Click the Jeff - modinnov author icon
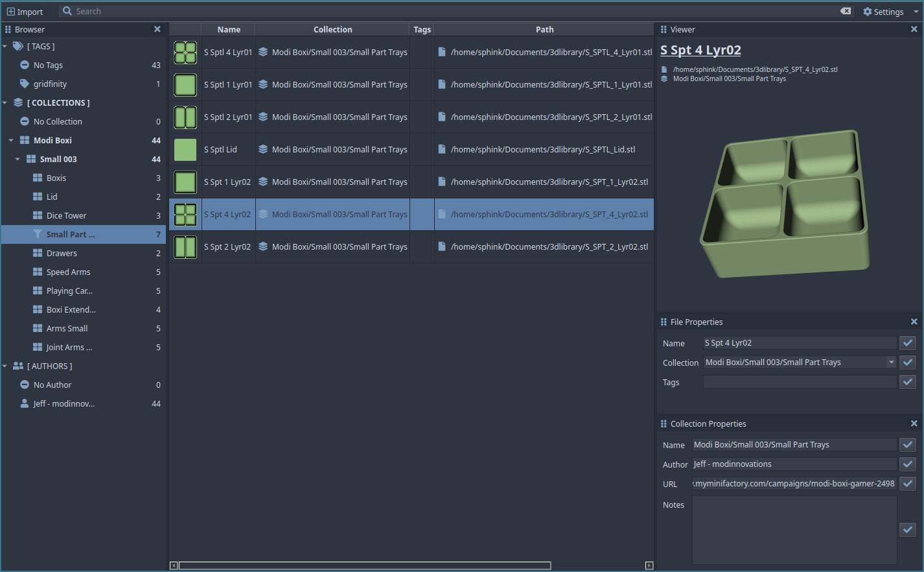The height and width of the screenshot is (572, 924). 25,403
